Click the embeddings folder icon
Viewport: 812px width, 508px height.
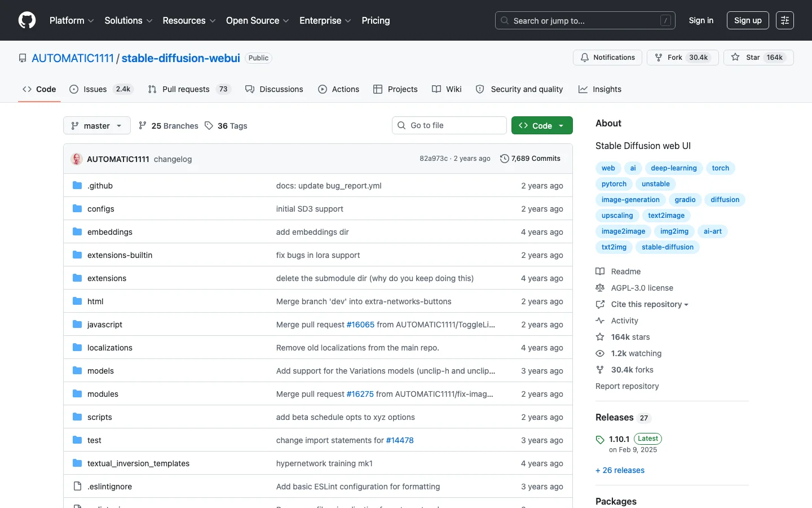click(77, 231)
